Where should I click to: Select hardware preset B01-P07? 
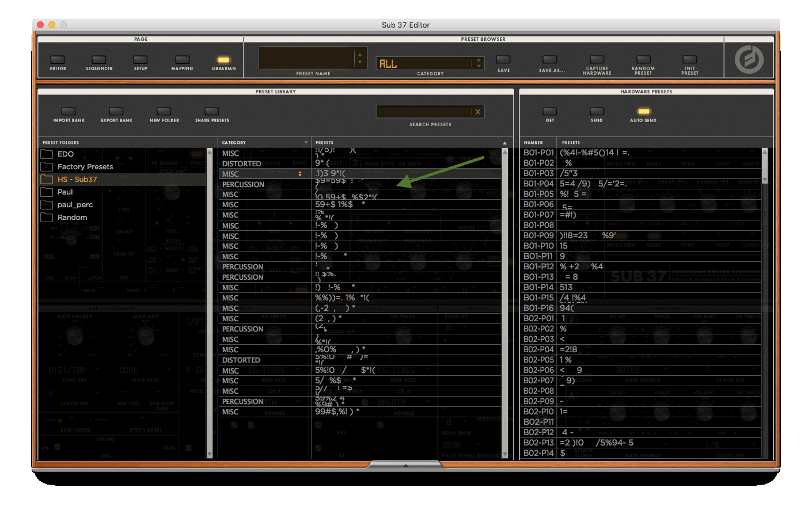[x=640, y=215]
